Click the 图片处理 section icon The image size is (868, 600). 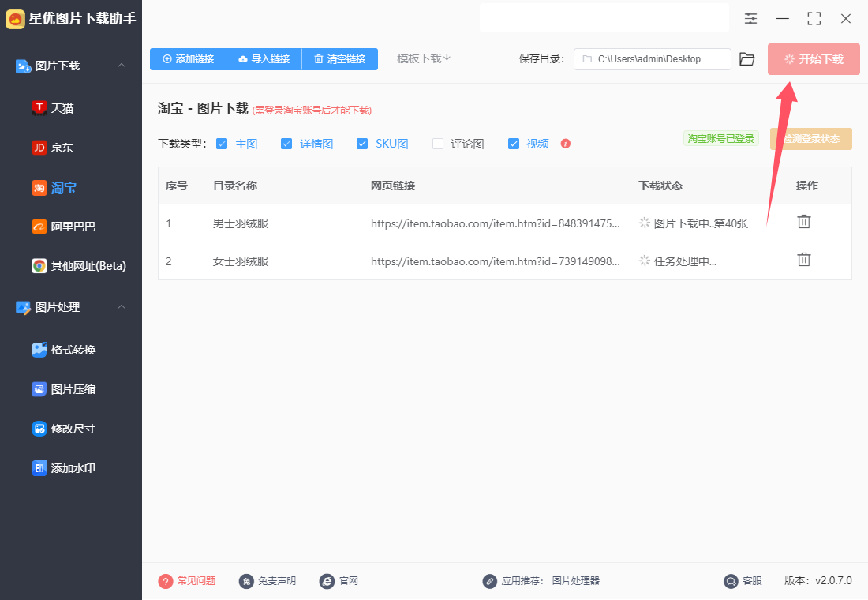coord(23,307)
